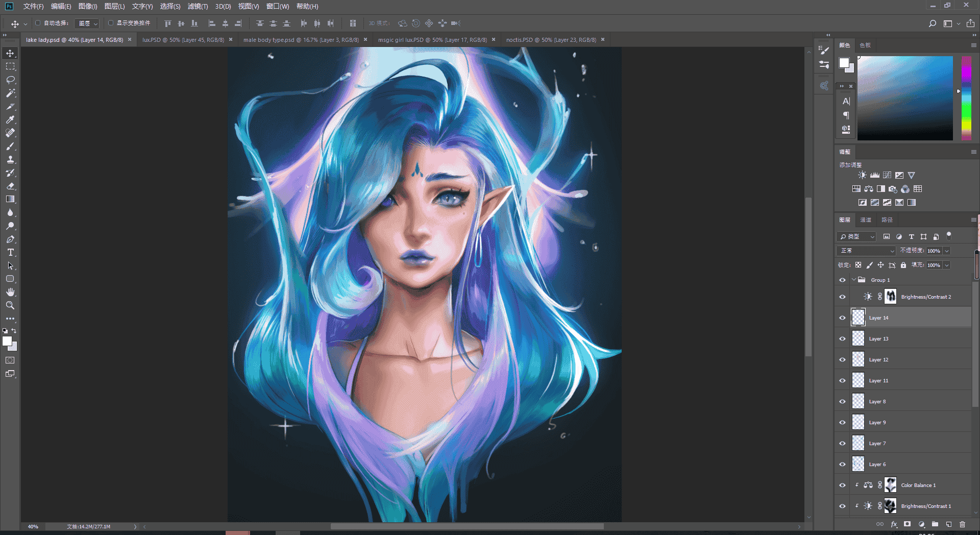Delete layer with trash icon
Viewport: 980px width, 535px height.
(x=962, y=524)
